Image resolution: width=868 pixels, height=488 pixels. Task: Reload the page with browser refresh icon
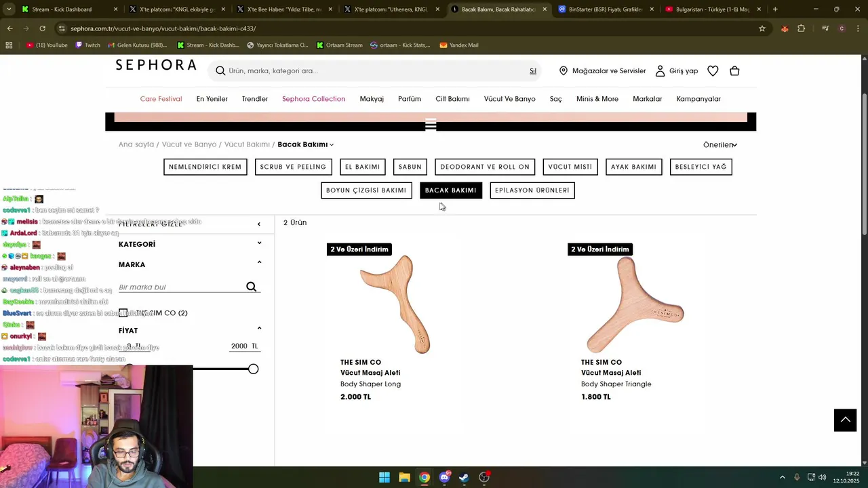tap(42, 28)
